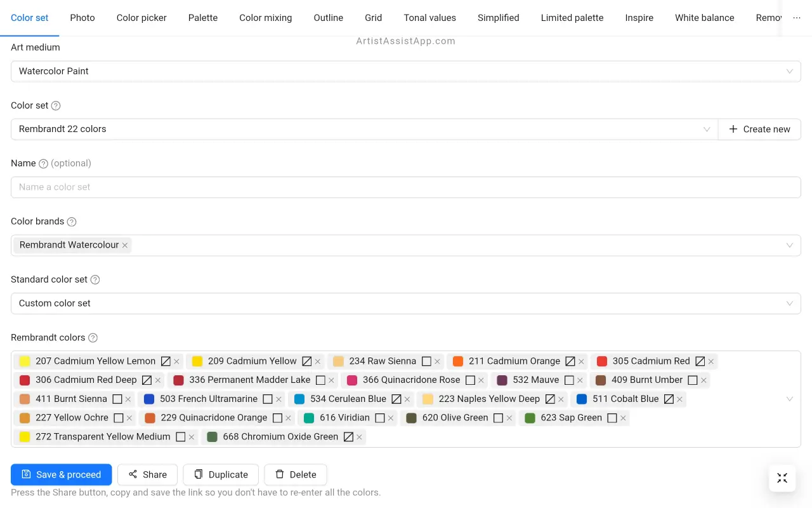Click the 532 Mauve purple swatch
Image resolution: width=812 pixels, height=508 pixels.
pos(502,380)
